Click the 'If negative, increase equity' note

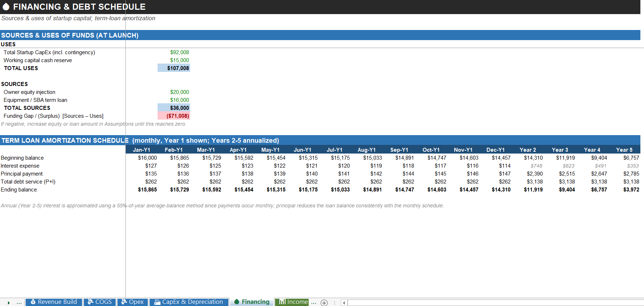pos(94,124)
